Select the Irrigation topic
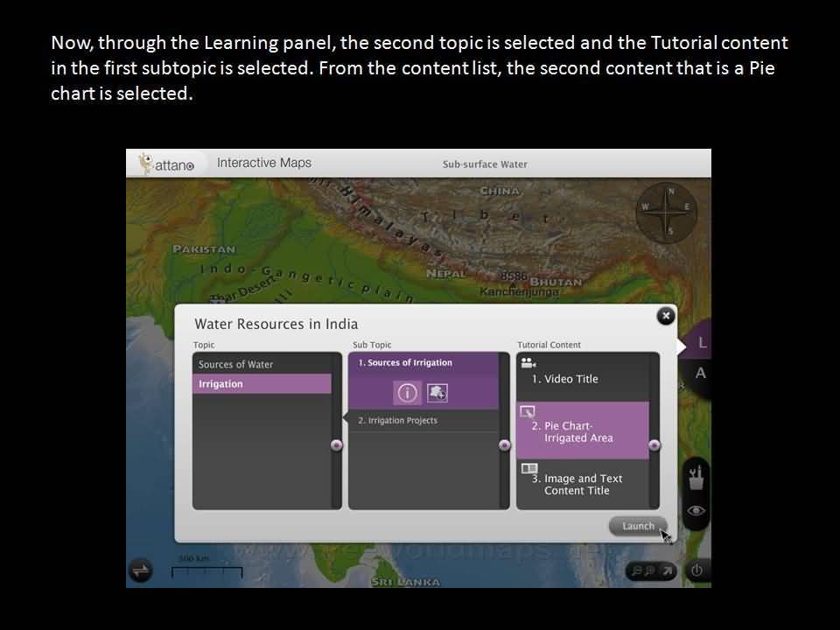This screenshot has height=630, width=840. [262, 384]
